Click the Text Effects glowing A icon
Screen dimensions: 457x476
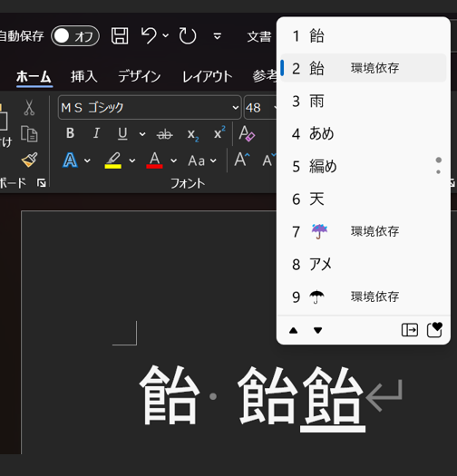click(70, 160)
